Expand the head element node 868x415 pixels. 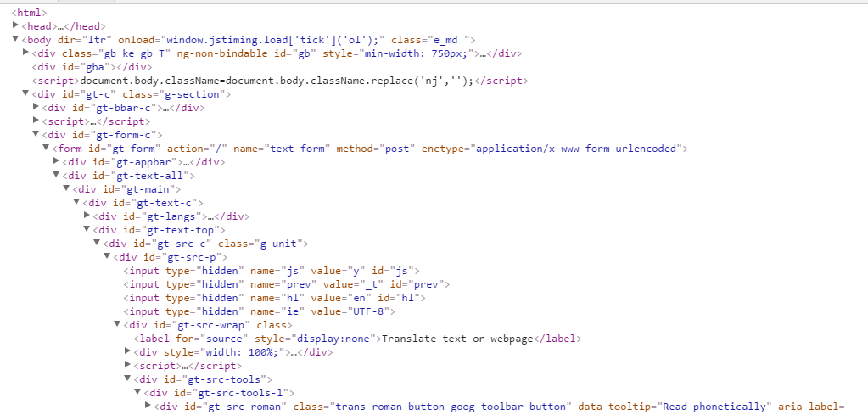(15, 25)
